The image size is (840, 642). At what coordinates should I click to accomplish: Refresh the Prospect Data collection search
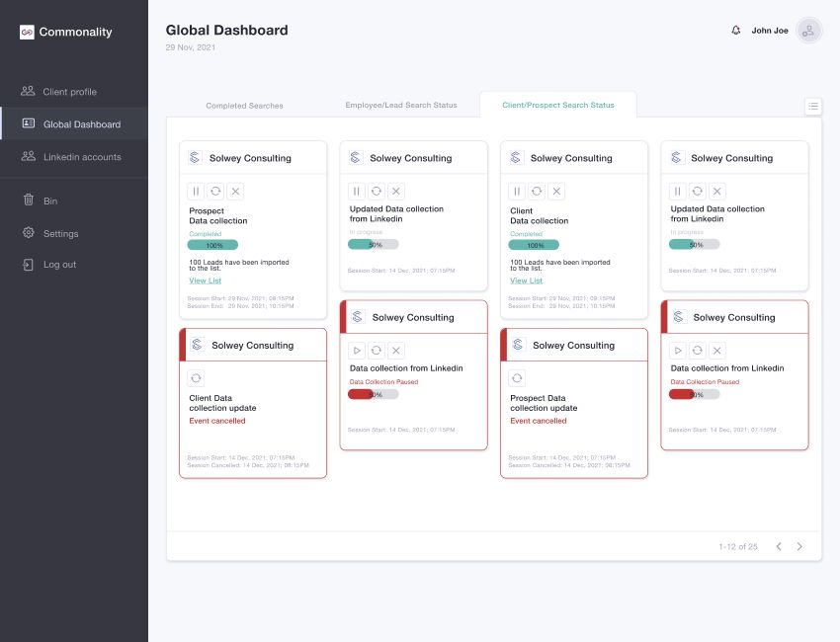pyautogui.click(x=215, y=192)
